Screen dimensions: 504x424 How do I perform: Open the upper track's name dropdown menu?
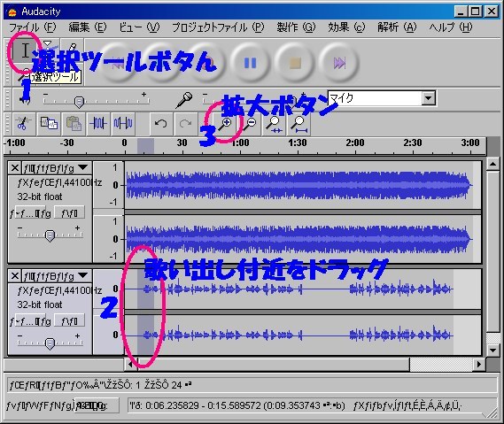(57, 167)
